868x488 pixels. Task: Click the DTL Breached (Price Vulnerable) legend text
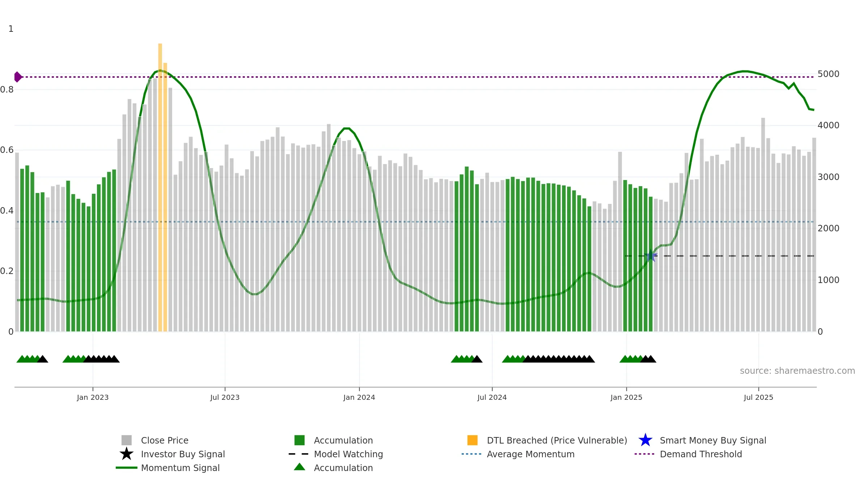tap(557, 440)
